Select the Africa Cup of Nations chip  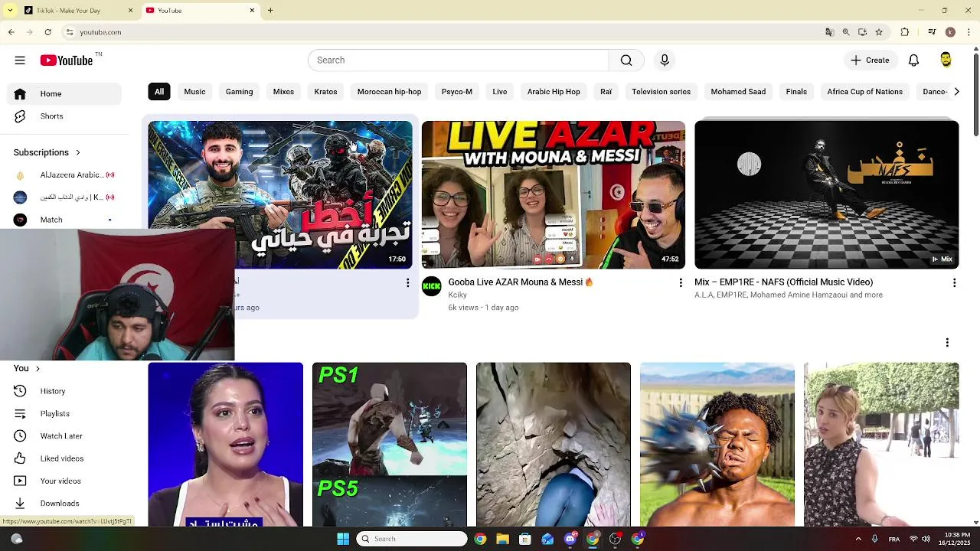864,92
